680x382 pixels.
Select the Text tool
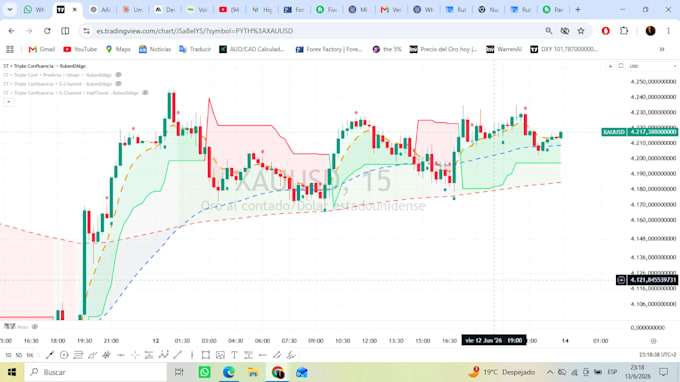[x=234, y=355]
